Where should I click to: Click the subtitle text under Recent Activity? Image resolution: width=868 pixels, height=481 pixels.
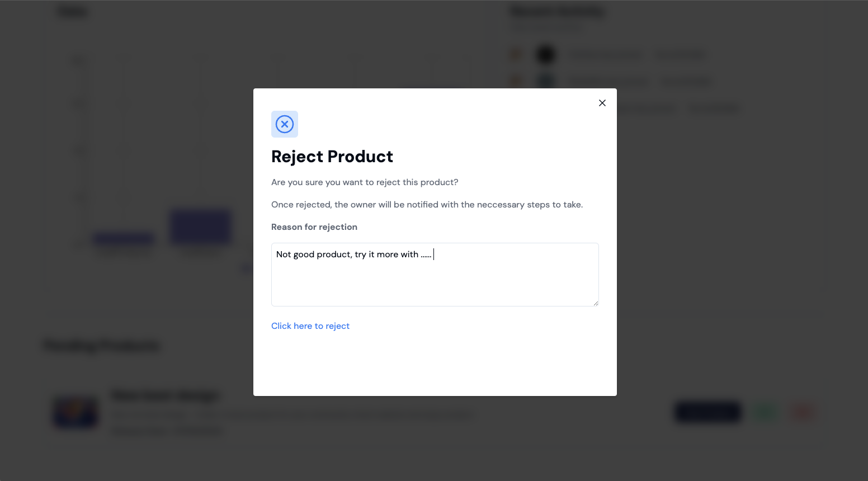tap(546, 27)
